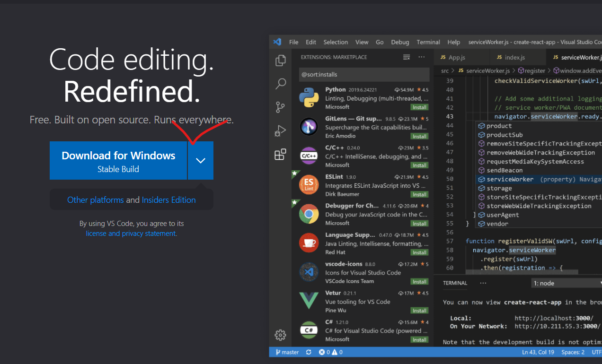Click the clear/filter lines icon in Extensions header

click(x=406, y=57)
